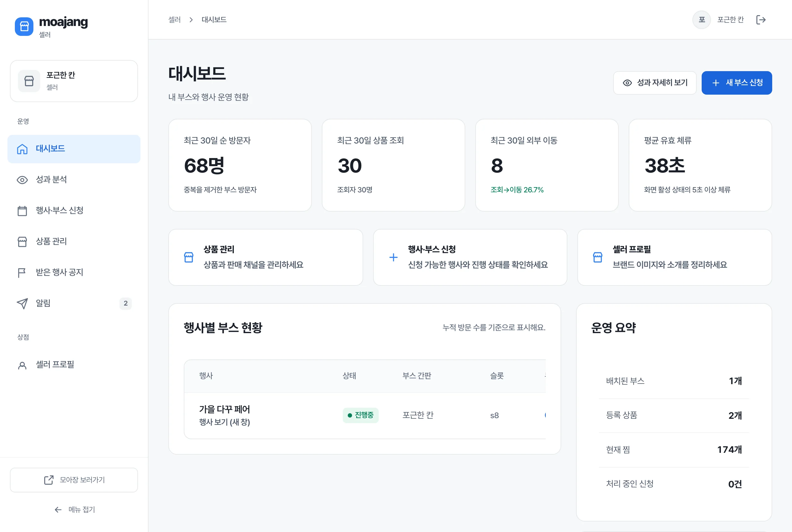Click the 포근한 칸 username in header

point(730,20)
